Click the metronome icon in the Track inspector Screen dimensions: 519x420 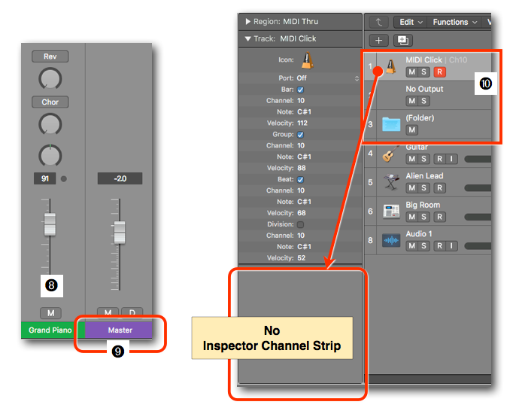(308, 60)
